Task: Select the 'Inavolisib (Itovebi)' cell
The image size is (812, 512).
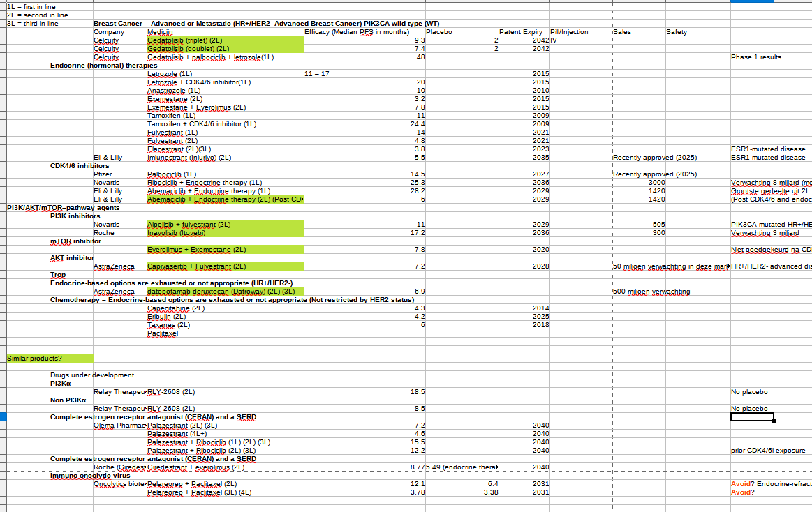Action: tap(226, 233)
